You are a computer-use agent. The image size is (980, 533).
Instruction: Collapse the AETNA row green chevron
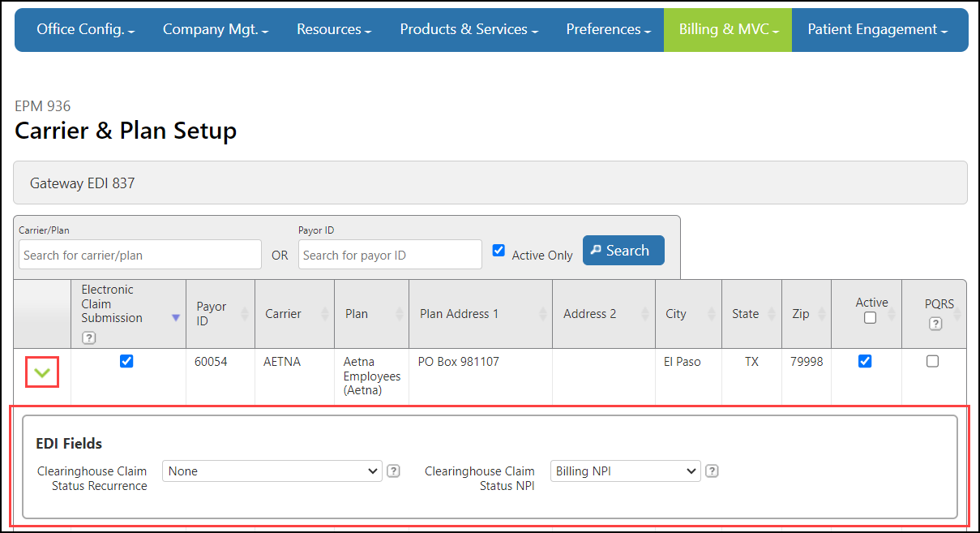click(42, 372)
